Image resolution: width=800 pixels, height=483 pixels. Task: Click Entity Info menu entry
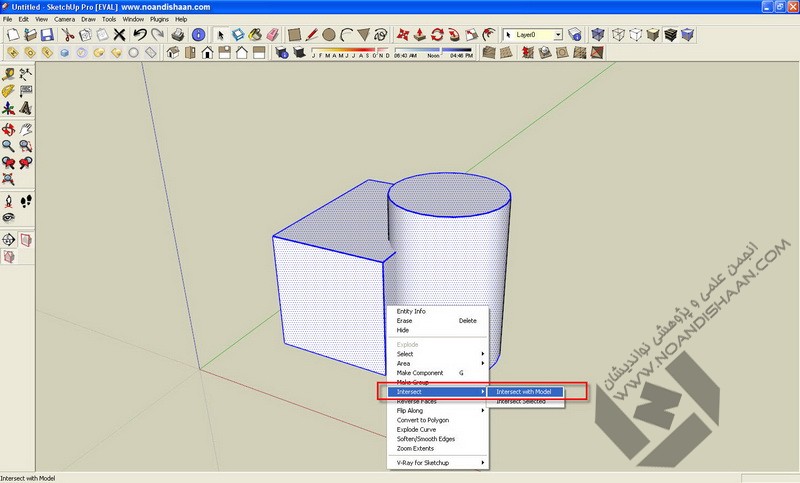[x=411, y=311]
